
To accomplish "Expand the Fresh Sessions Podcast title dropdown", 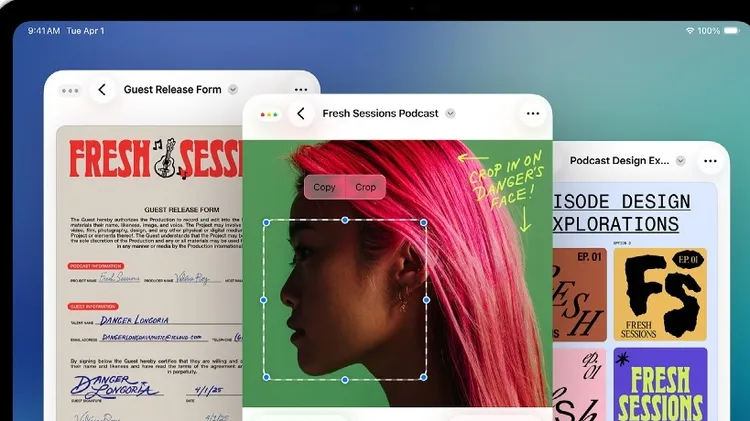I will tap(450, 113).
